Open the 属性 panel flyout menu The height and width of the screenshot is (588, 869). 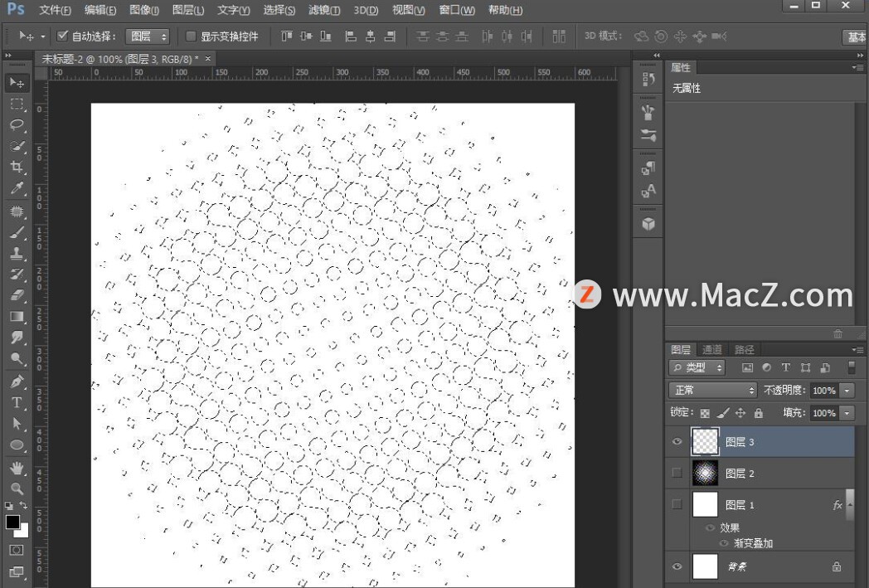(857, 67)
